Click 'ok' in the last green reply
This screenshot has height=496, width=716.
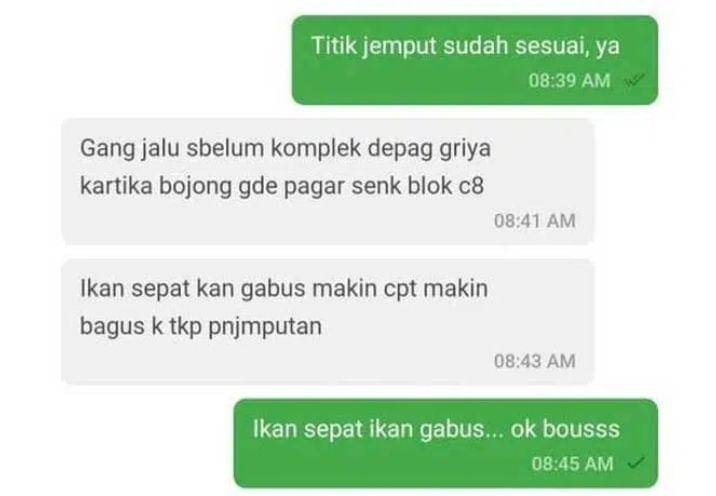pos(523,430)
